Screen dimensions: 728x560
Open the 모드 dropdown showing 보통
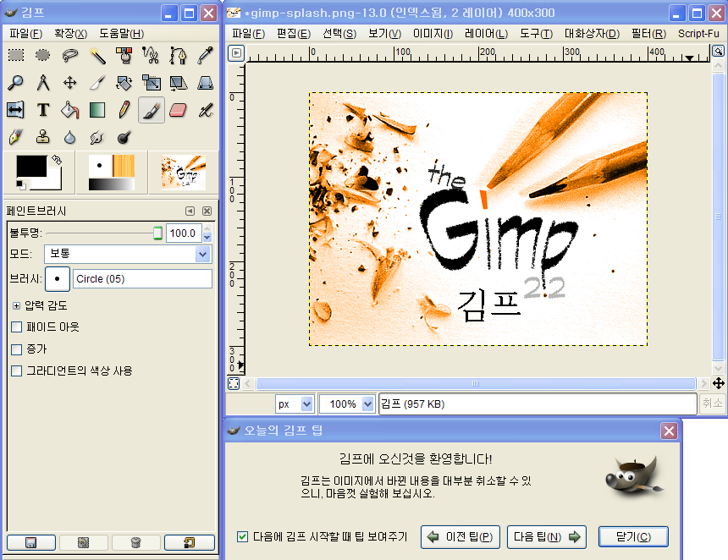coord(128,254)
